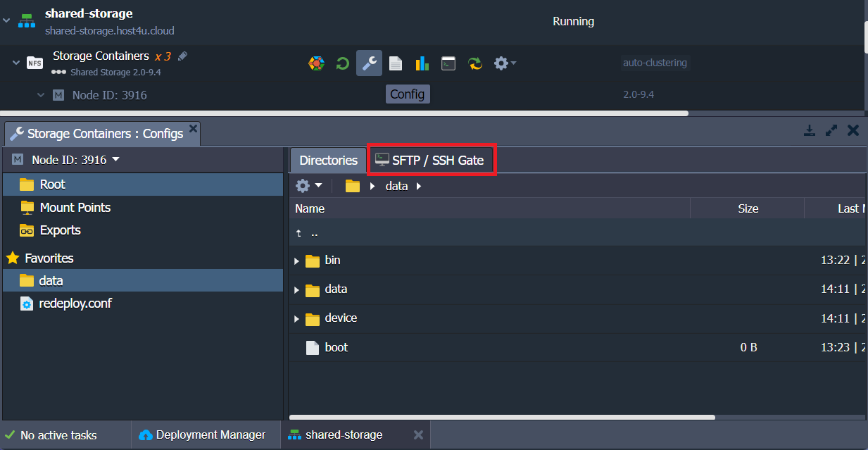Expand Configs panel with diagonal arrows icon
This screenshot has height=450, width=868.
click(x=831, y=130)
